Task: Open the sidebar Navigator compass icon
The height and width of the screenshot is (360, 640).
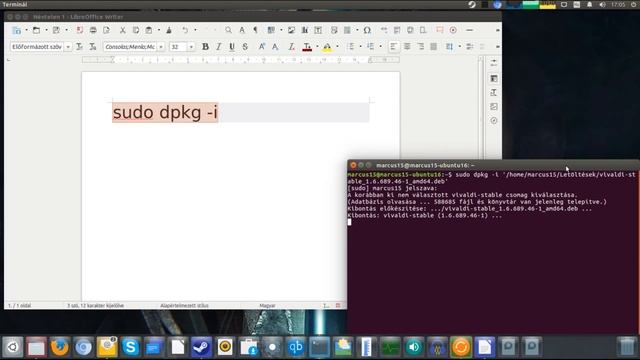Action: tap(493, 121)
